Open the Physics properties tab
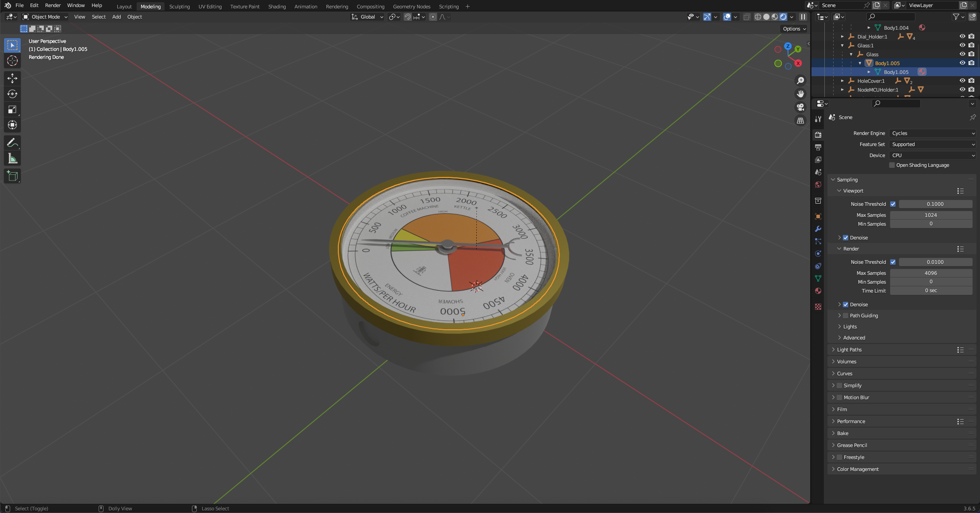Viewport: 980px width, 513px height. (x=818, y=254)
